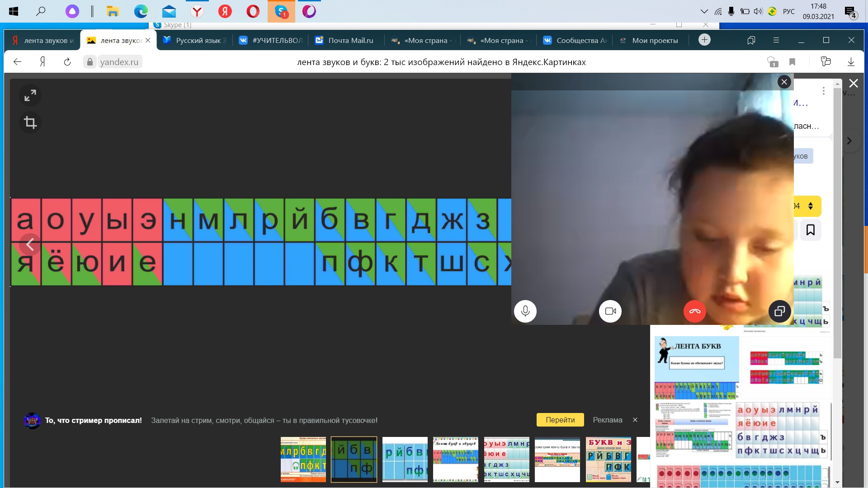868x488 pixels.
Task: Open the БУКВ и З thumbnail image
Action: click(x=609, y=459)
